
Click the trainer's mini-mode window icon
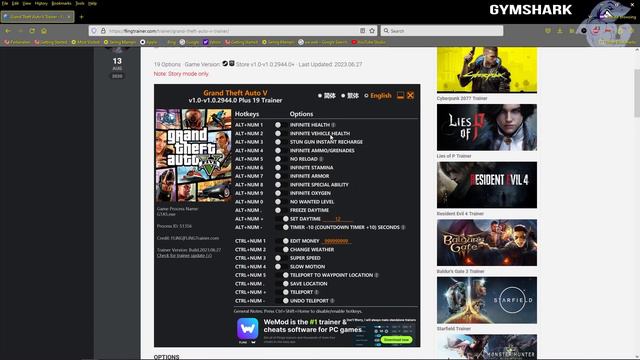(400, 95)
